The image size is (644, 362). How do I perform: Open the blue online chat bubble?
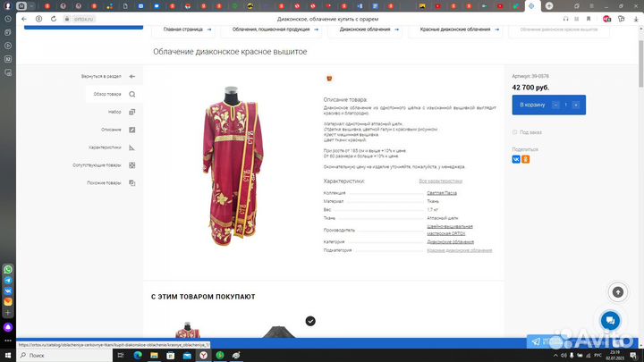[x=610, y=321]
